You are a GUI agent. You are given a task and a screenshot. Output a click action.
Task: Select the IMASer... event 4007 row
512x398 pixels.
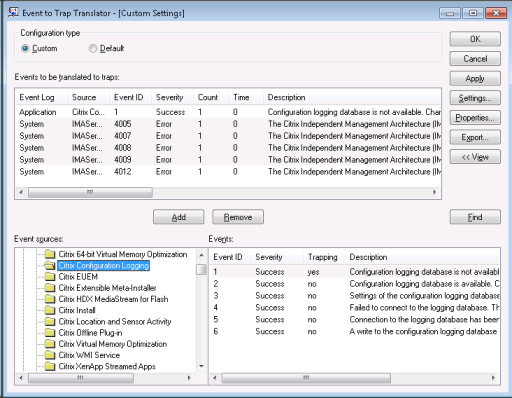coord(228,136)
